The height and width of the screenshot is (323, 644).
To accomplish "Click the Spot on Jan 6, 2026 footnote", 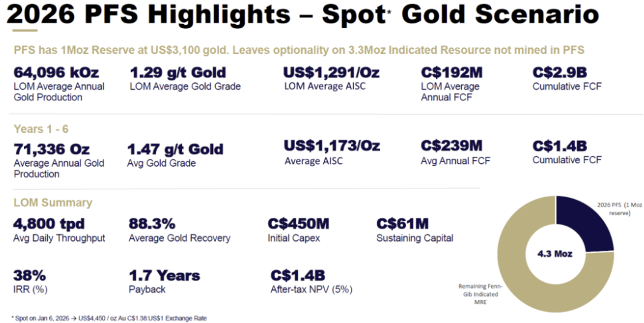I will click(x=109, y=318).
